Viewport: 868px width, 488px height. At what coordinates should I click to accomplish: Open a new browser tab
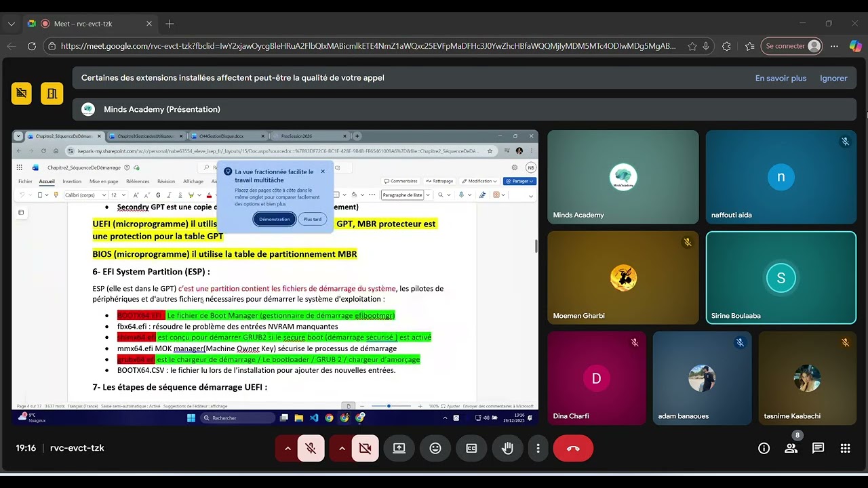pyautogui.click(x=170, y=24)
